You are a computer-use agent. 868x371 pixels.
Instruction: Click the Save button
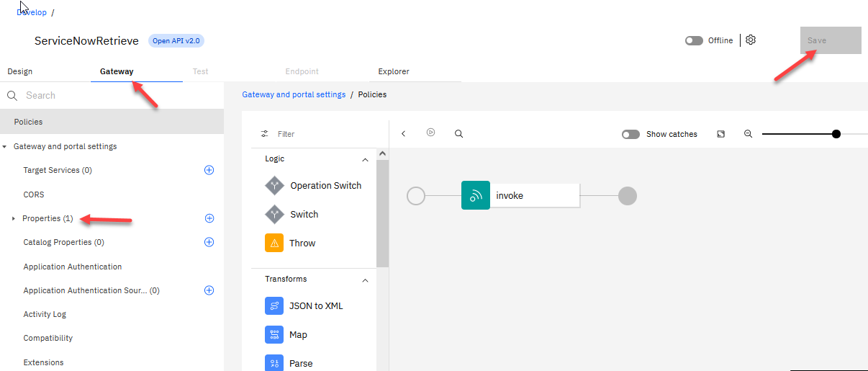coord(831,40)
